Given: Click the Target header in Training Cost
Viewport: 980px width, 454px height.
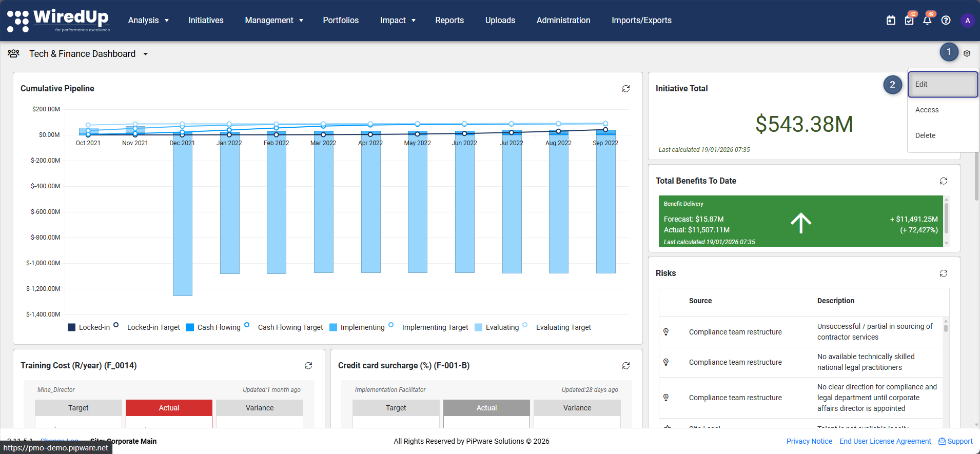Looking at the screenshot, I should tap(79, 408).
